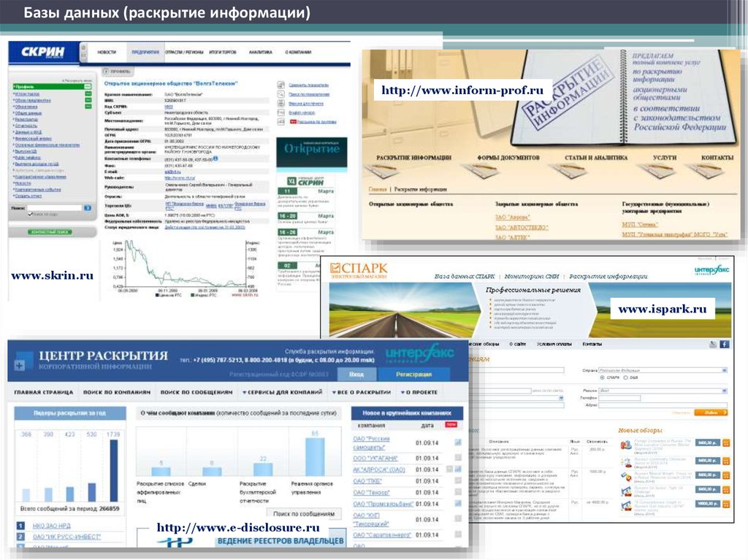The height and width of the screenshot is (560, 748).
Task: Click the Вход button on e-disclosure
Action: tap(356, 375)
